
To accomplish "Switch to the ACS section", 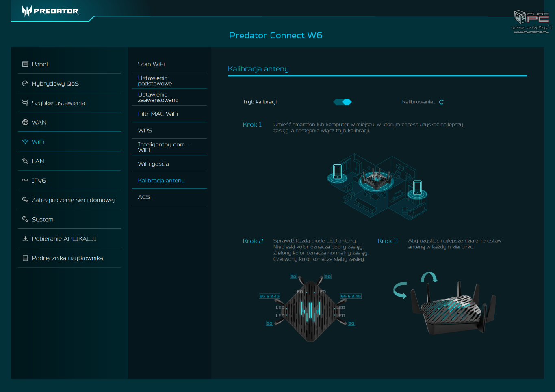I will tap(144, 197).
